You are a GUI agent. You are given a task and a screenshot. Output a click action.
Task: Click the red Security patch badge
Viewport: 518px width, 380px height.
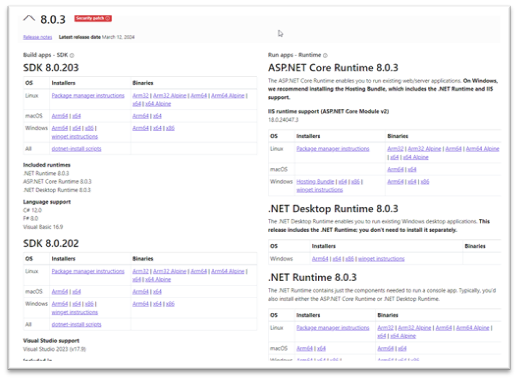tap(93, 18)
